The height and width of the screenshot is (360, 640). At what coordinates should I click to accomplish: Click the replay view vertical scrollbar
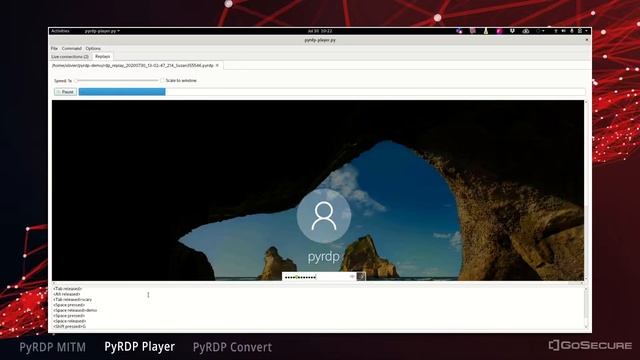(x=586, y=190)
